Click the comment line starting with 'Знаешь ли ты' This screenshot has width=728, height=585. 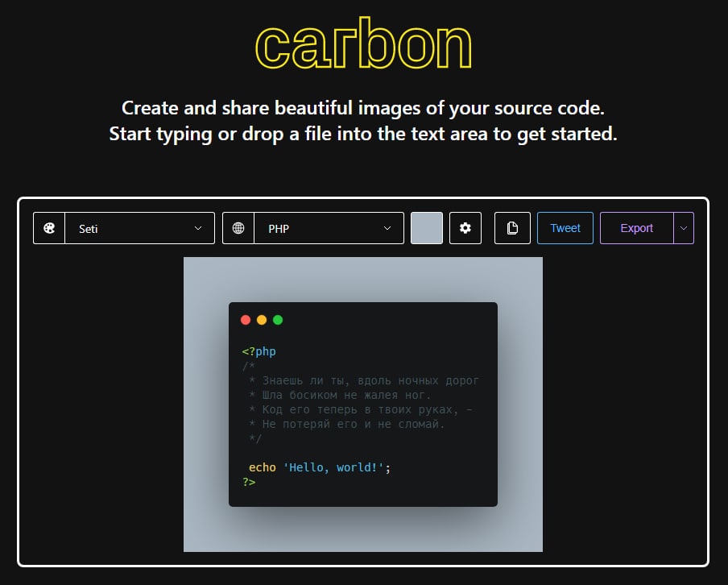pyautogui.click(x=363, y=380)
